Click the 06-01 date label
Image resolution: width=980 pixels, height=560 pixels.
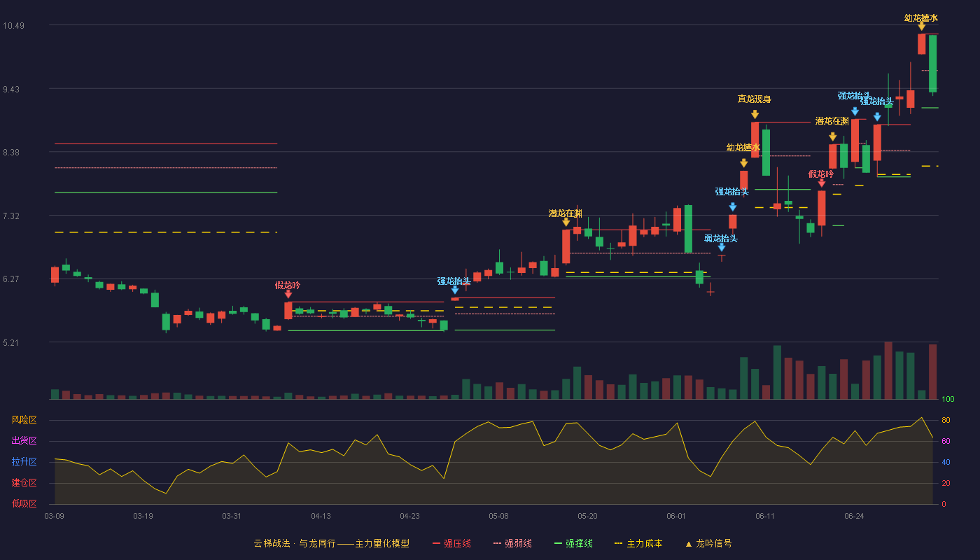click(676, 516)
